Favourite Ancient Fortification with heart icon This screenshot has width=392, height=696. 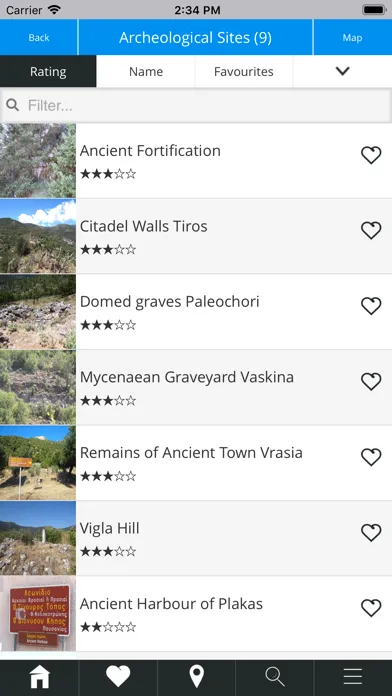(x=371, y=155)
